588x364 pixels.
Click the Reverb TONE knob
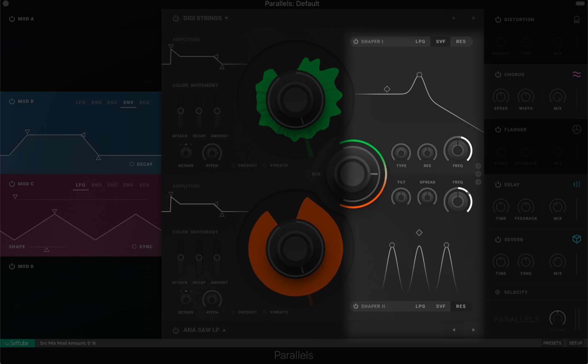(x=526, y=262)
